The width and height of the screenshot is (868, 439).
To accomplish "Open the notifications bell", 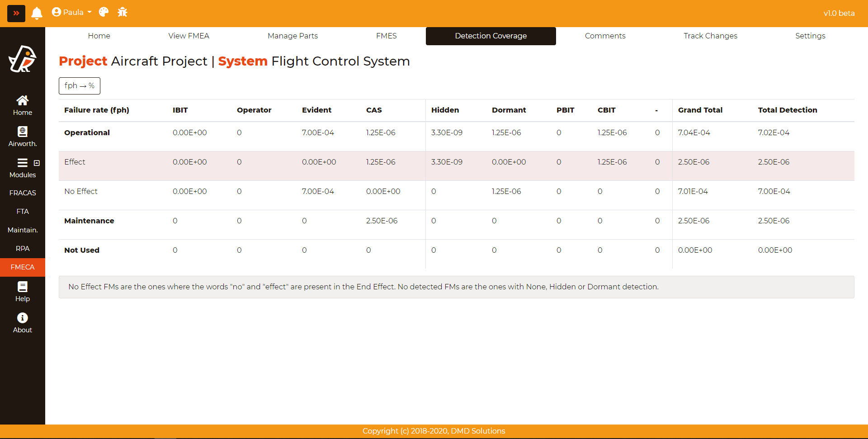I will 37,13.
